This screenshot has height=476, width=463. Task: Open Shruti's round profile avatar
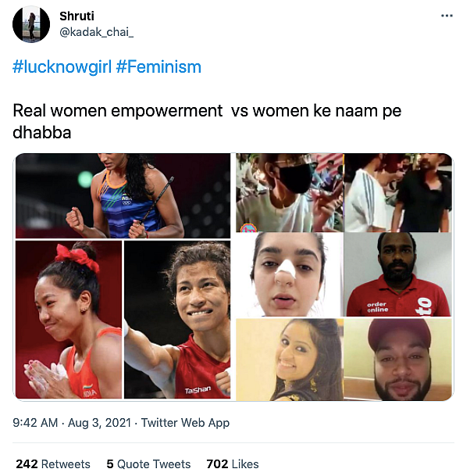tap(31, 24)
